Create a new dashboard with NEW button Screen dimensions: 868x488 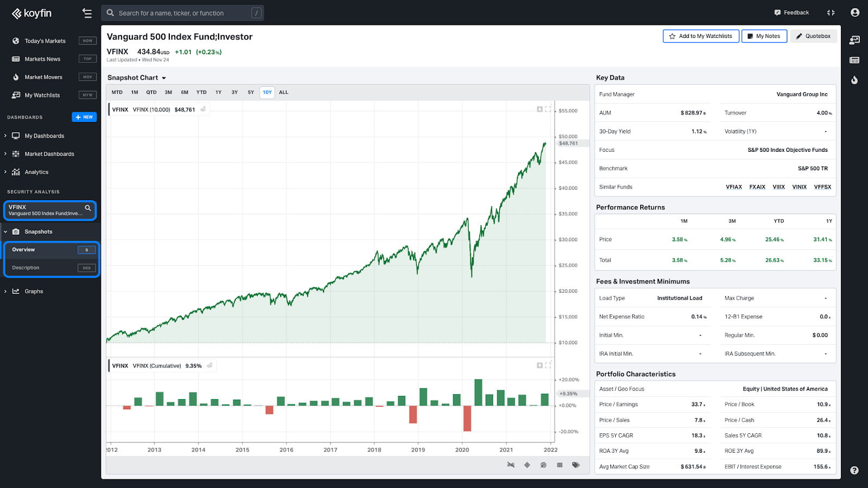coord(84,117)
